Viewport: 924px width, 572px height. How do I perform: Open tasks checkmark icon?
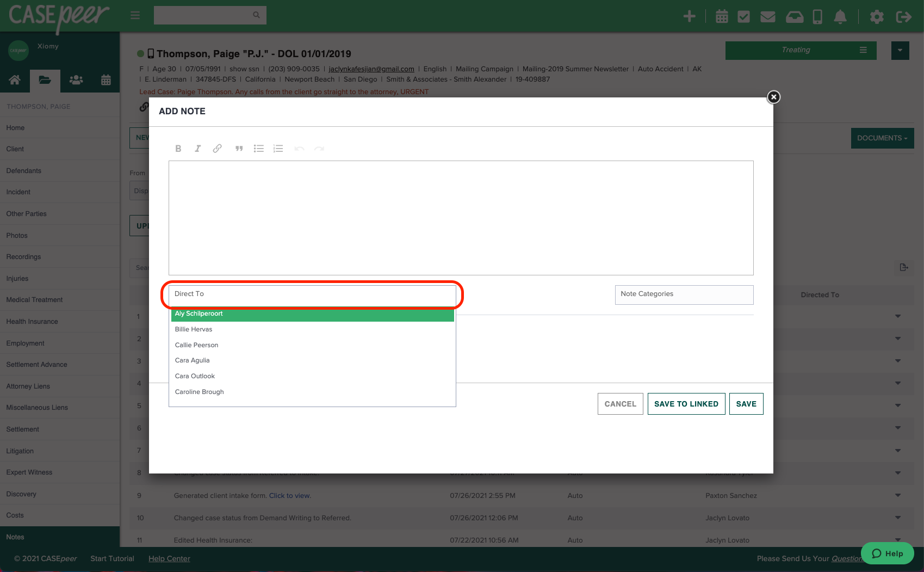743,16
